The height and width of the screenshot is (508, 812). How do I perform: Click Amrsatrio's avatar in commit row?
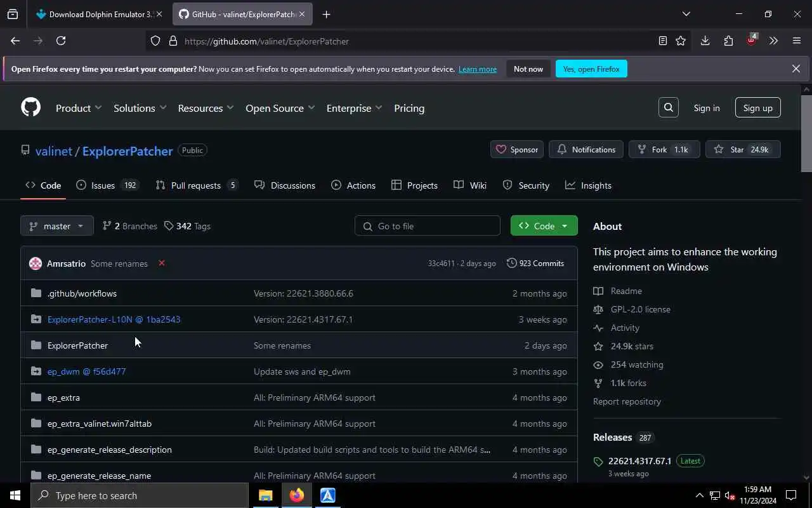36,264
